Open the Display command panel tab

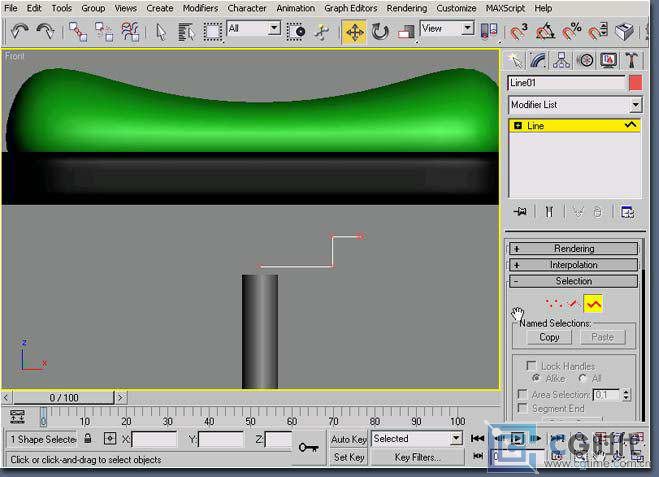tap(609, 61)
